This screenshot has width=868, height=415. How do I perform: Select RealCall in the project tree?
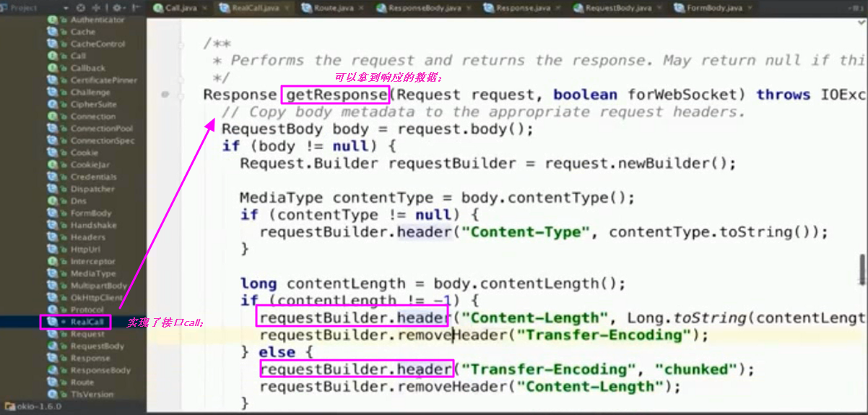87,322
